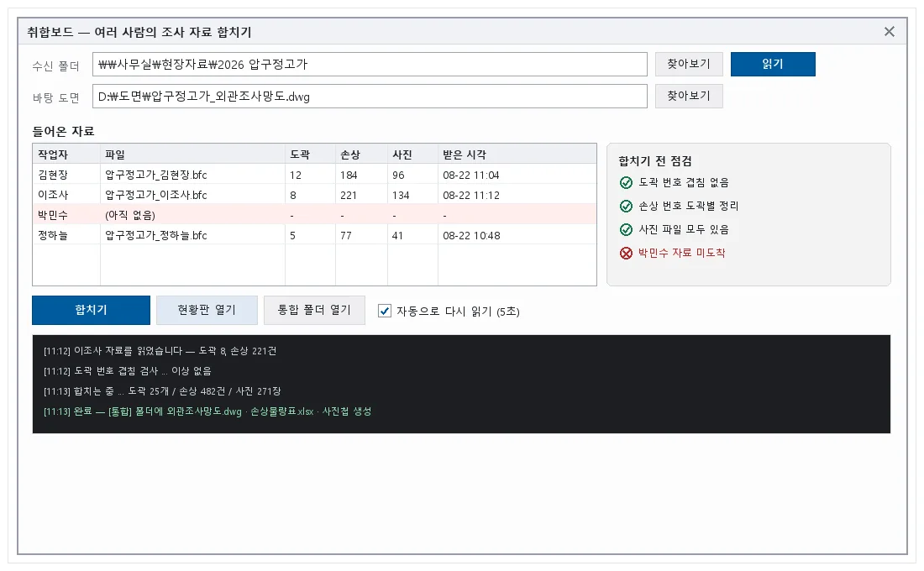
Task: Click log line 합치는 중
Action: coord(162,390)
